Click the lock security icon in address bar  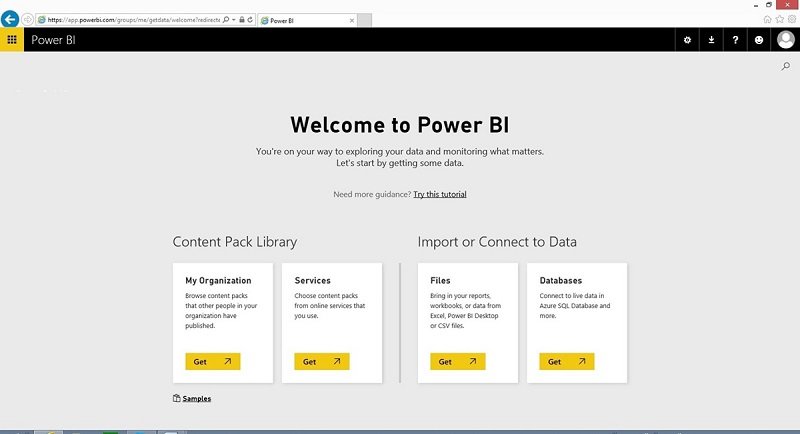[242, 20]
